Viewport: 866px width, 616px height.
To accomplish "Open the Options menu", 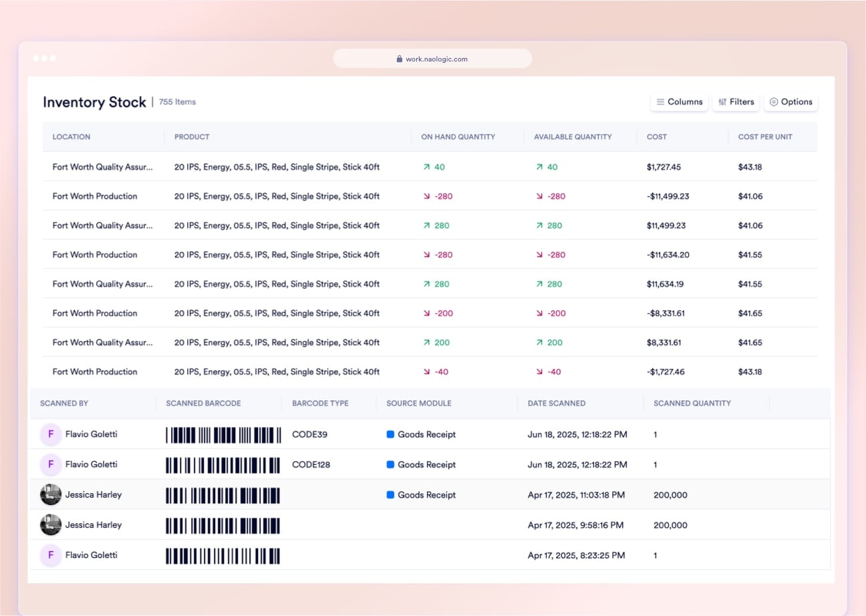I will pyautogui.click(x=790, y=102).
